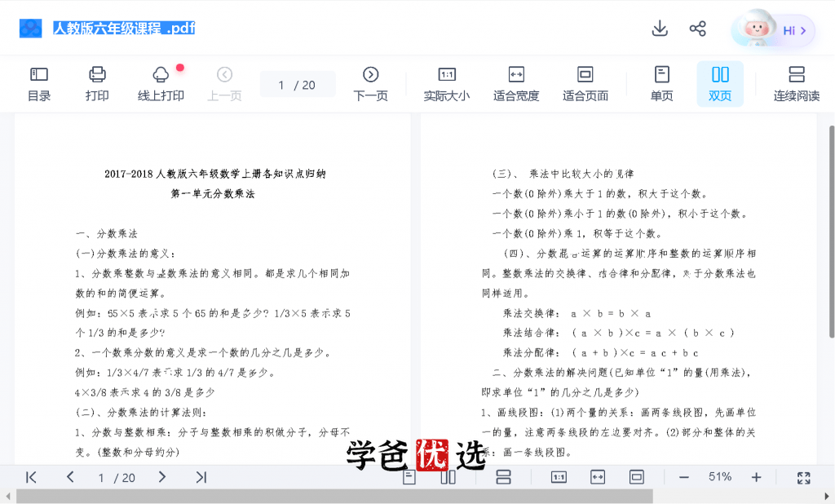Click the line 乘法结合律 on right page
Viewport: 835px width, 504px height.
[619, 333]
